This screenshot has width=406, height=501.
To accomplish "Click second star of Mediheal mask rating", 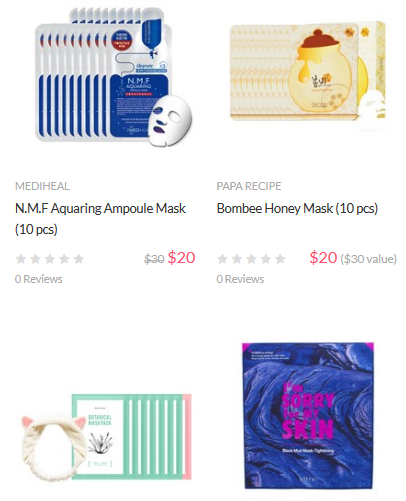I will tap(36, 259).
